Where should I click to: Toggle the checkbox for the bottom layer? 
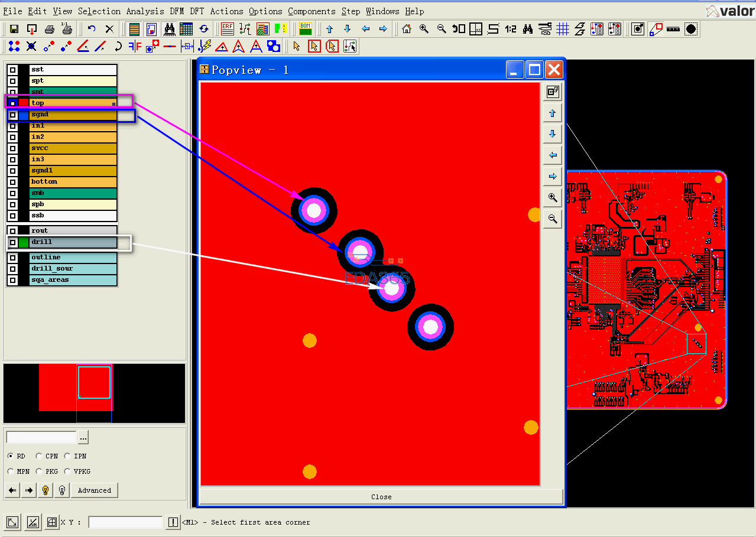pos(12,182)
